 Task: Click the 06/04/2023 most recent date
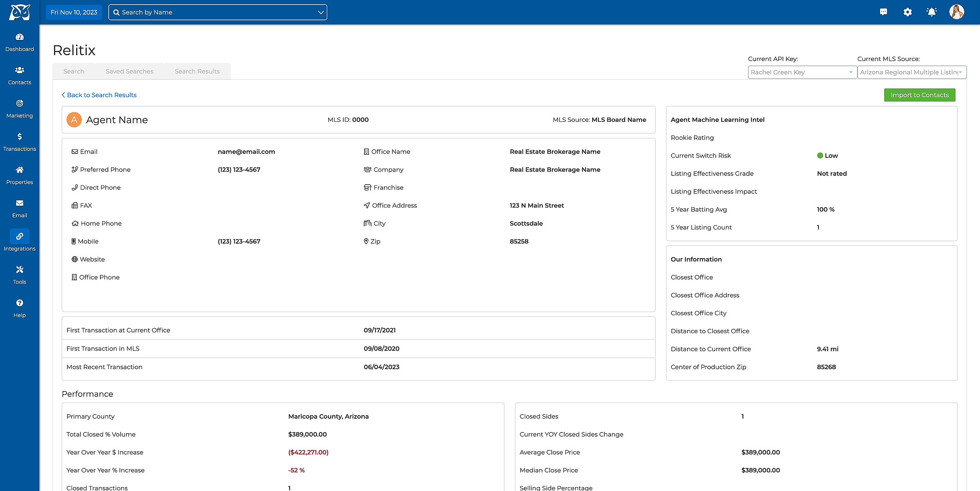(382, 367)
